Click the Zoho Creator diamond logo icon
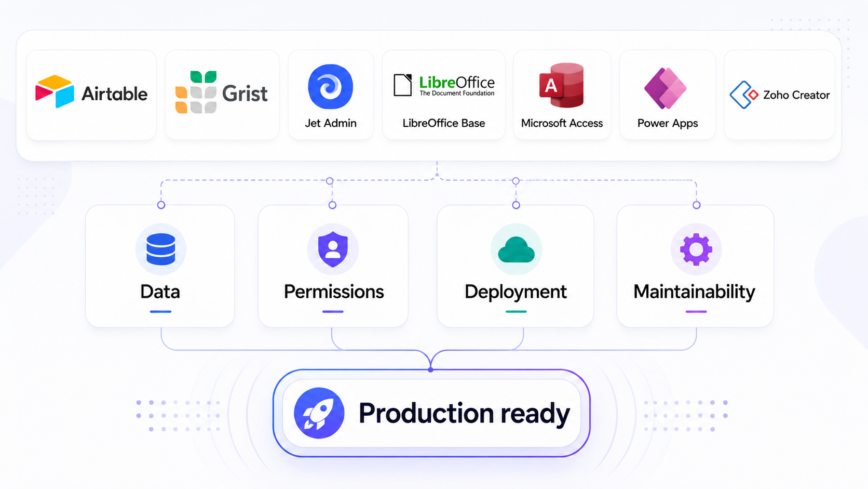The width and height of the screenshot is (868, 489). (x=744, y=95)
